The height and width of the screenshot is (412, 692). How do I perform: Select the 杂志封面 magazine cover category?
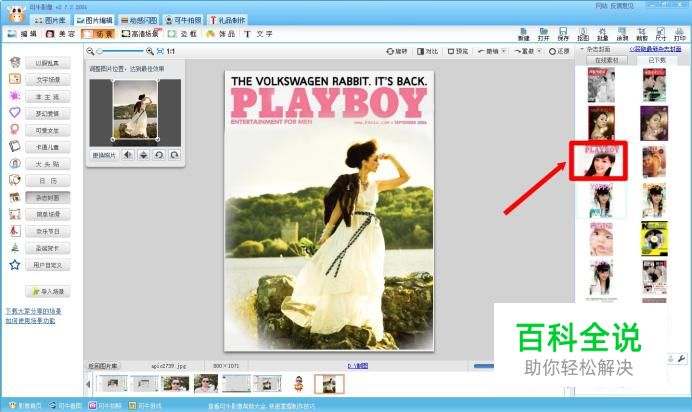(48, 198)
